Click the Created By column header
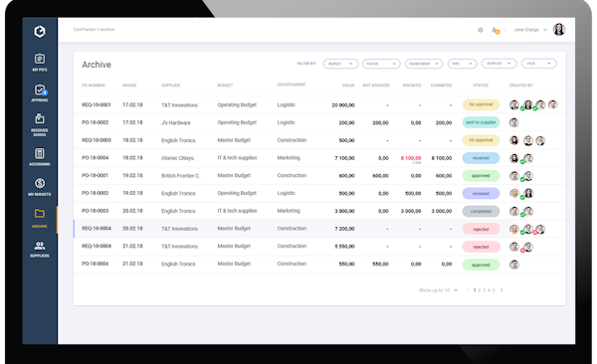Image resolution: width=597 pixels, height=364 pixels. tap(520, 86)
